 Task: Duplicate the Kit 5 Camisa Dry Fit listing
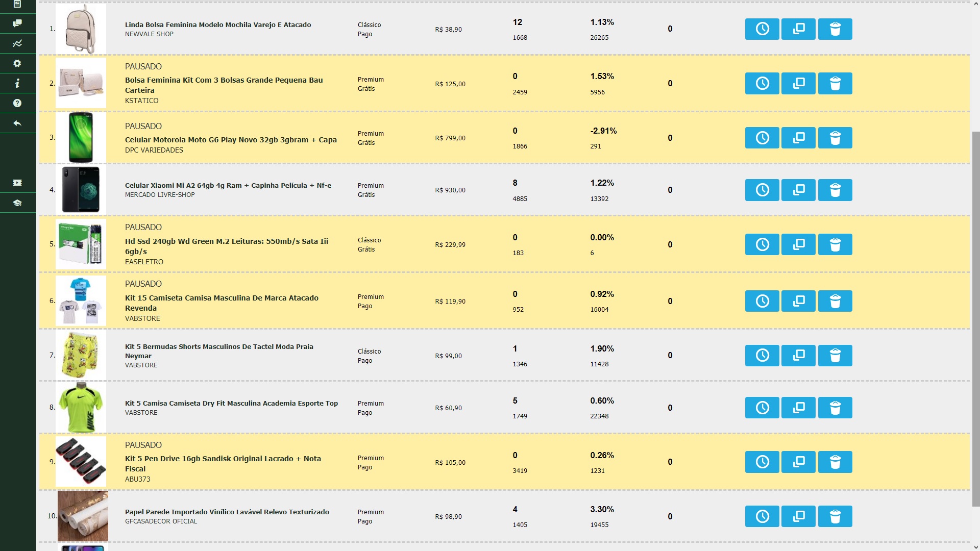tap(798, 408)
